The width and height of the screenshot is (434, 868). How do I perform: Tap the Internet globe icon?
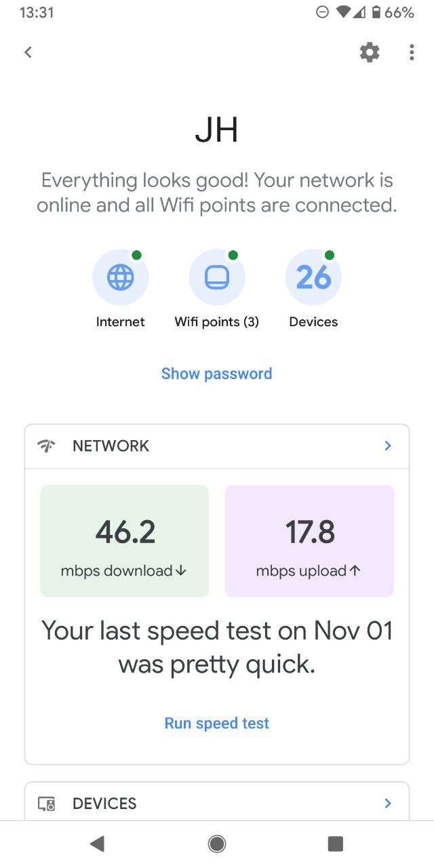coord(120,277)
